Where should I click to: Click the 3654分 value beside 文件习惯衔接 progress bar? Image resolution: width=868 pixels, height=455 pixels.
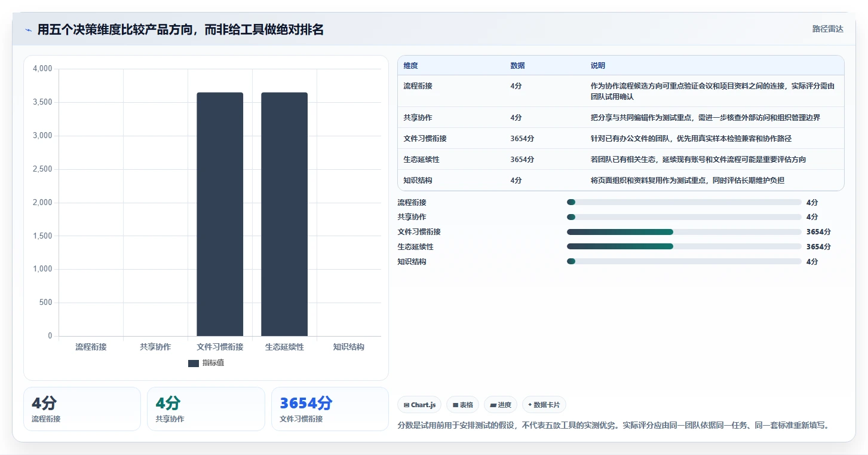point(818,232)
